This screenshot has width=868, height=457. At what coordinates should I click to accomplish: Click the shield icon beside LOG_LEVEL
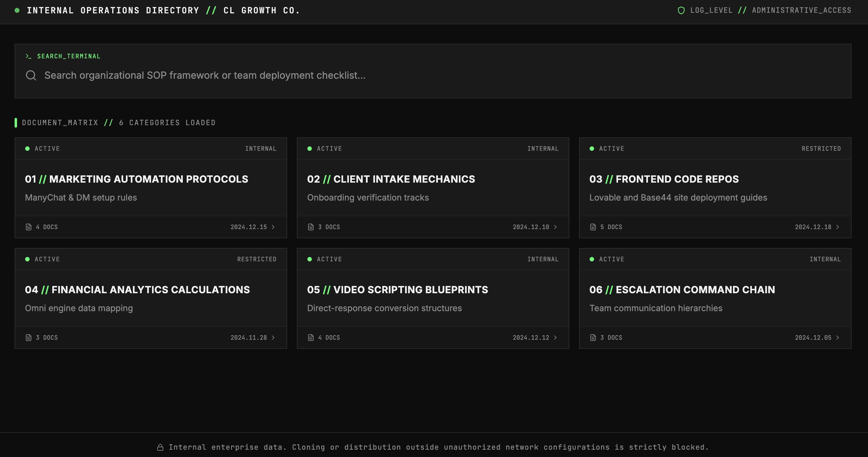pos(681,10)
